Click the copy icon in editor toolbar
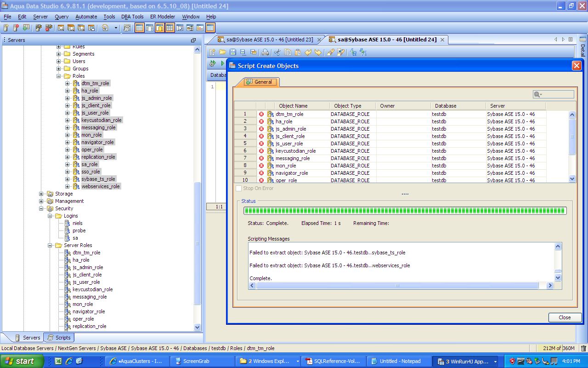Screen dimensions: 588x368 click(x=288, y=52)
